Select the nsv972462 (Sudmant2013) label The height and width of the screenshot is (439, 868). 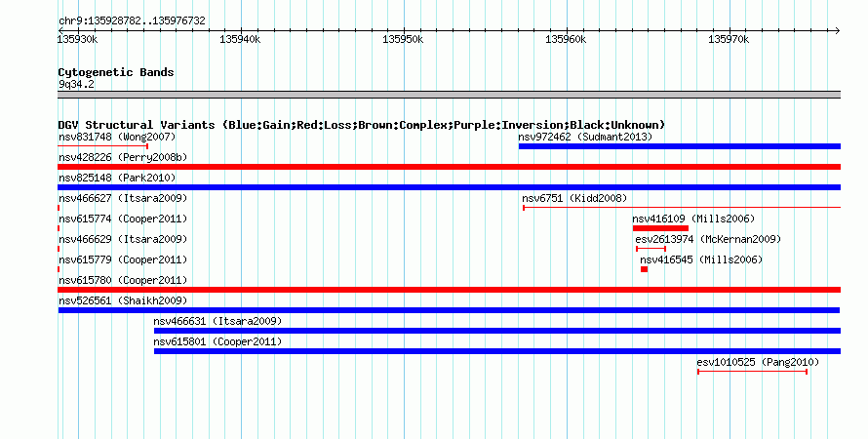coord(586,137)
